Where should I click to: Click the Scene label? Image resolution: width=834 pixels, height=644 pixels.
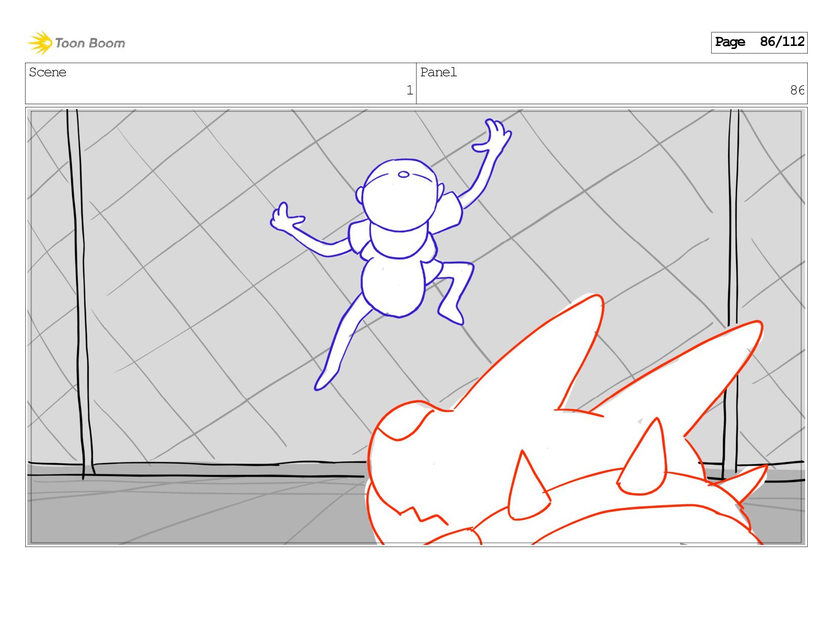[x=48, y=72]
